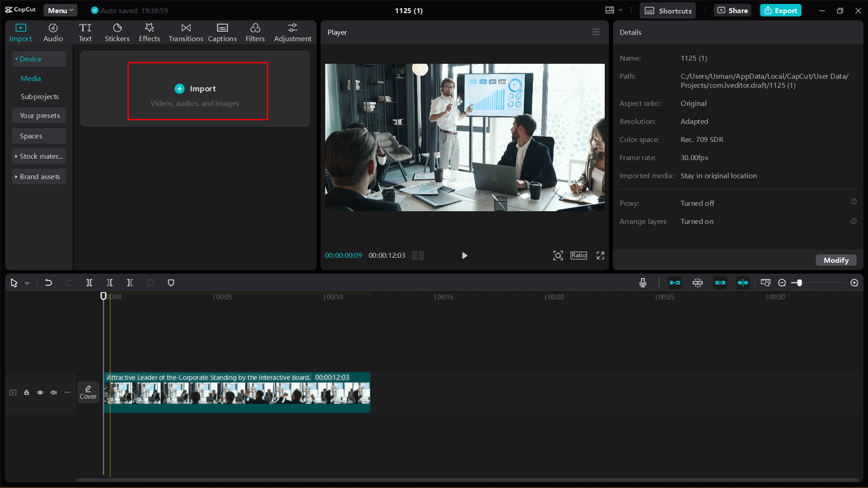Viewport: 868px width, 488px height.
Task: Mute the main video track
Action: [54, 392]
